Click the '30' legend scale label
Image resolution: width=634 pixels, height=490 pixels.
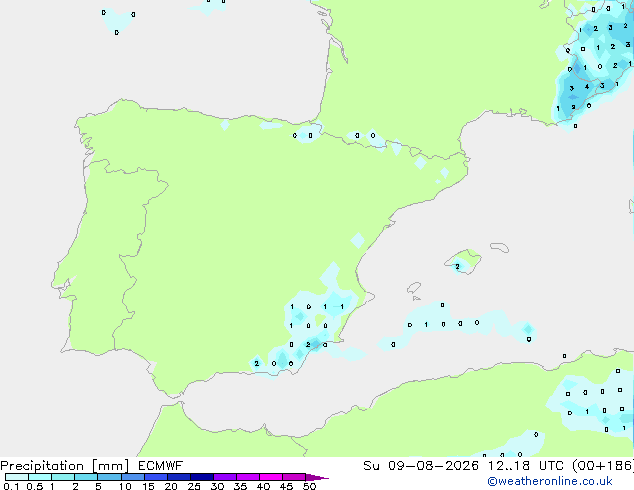[217, 486]
